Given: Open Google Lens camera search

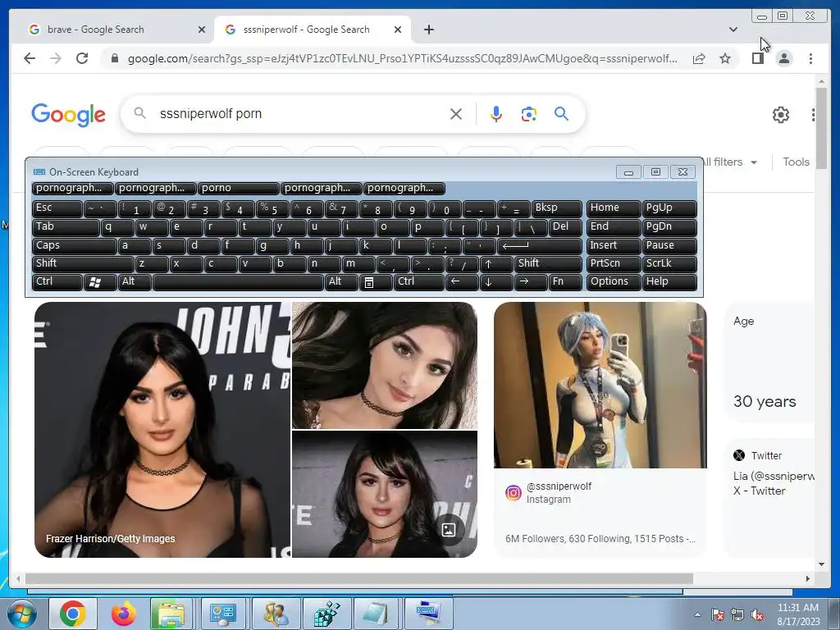Looking at the screenshot, I should coord(529,113).
